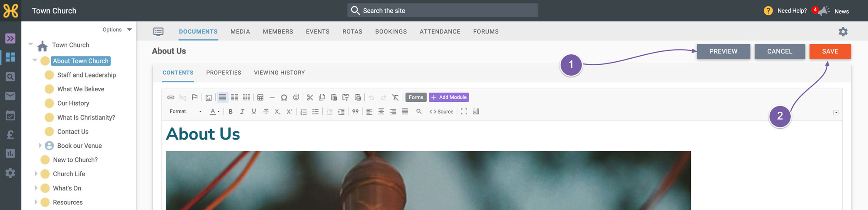Viewport: 868px width, 210px height.
Task: Open the Properties tab
Action: click(x=224, y=73)
